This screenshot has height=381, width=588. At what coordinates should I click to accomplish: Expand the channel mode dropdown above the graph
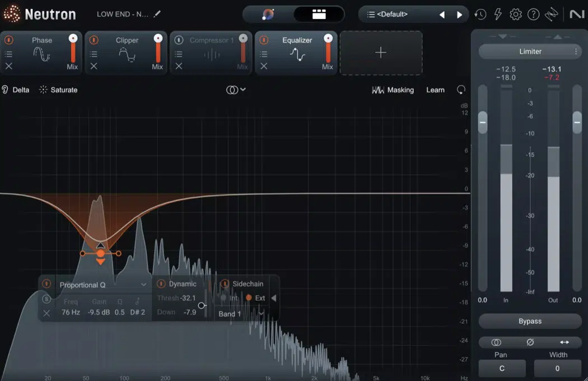coord(236,90)
